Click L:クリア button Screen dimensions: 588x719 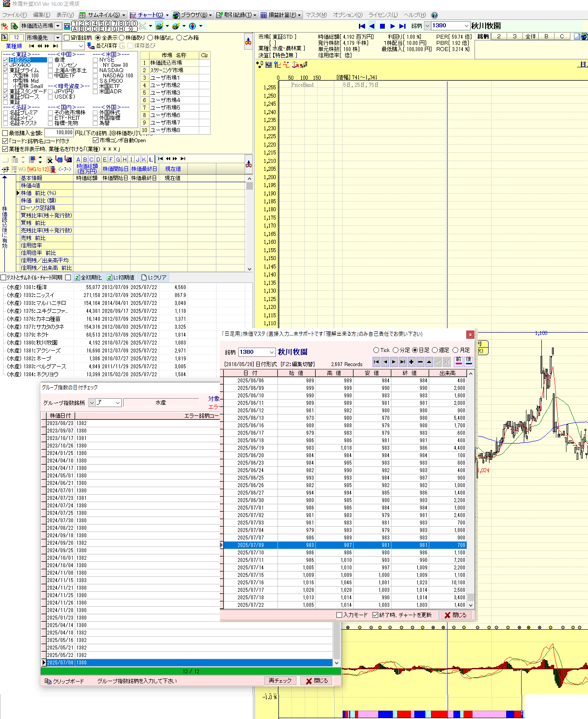point(153,278)
